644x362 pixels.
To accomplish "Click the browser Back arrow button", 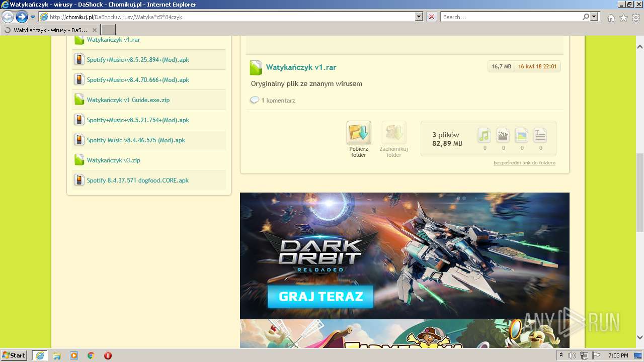I will [x=8, y=17].
